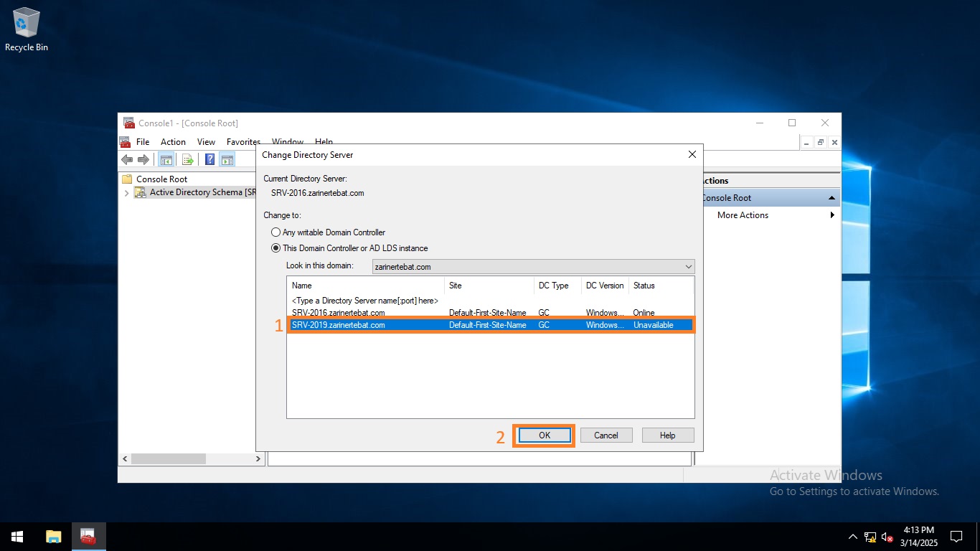Viewport: 980px width, 551px height.
Task: Collapse the Console Root actions section
Action: 831,198
